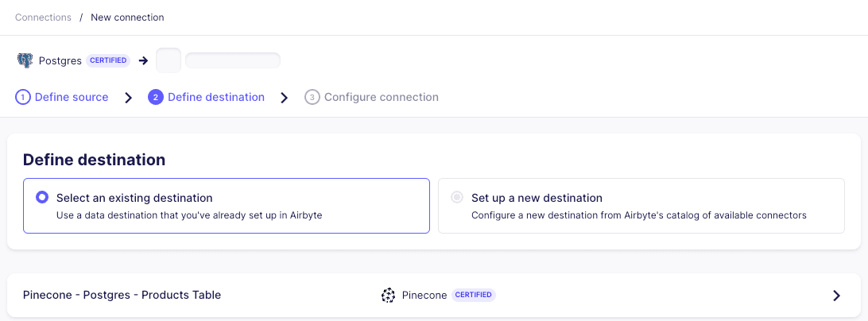This screenshot has width=868, height=321.
Task: Click the empty destination placeholder icon box
Action: [x=169, y=60]
